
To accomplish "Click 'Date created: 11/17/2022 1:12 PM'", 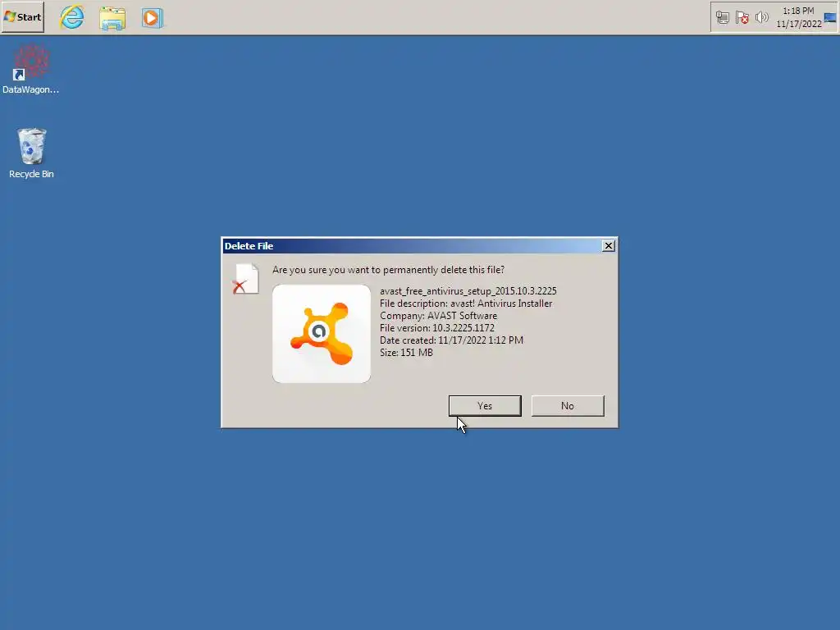I will click(452, 340).
